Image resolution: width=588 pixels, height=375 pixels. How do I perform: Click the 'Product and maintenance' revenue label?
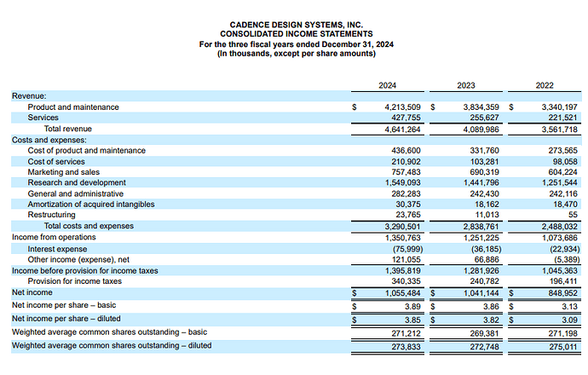pyautogui.click(x=73, y=107)
